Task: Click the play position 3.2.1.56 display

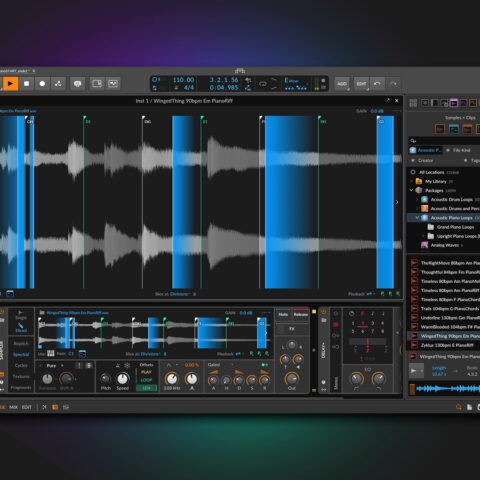Action: (224, 80)
